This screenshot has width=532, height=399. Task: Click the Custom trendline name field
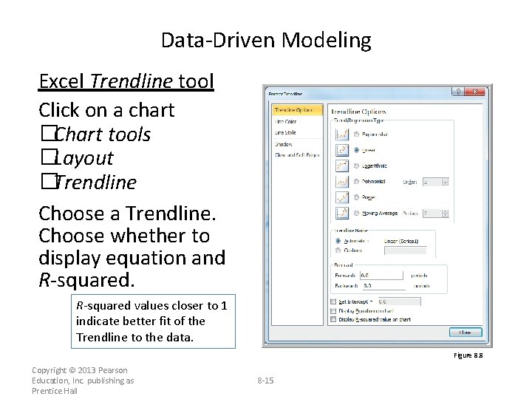(405, 250)
